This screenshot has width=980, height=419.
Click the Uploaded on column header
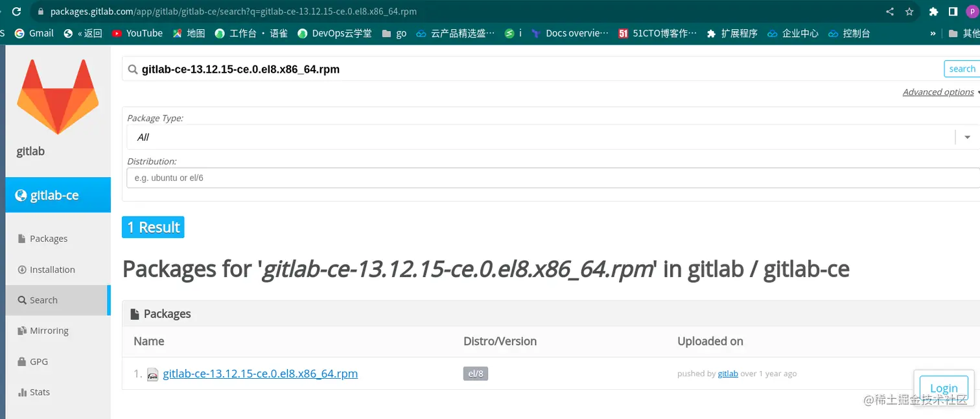coord(710,341)
